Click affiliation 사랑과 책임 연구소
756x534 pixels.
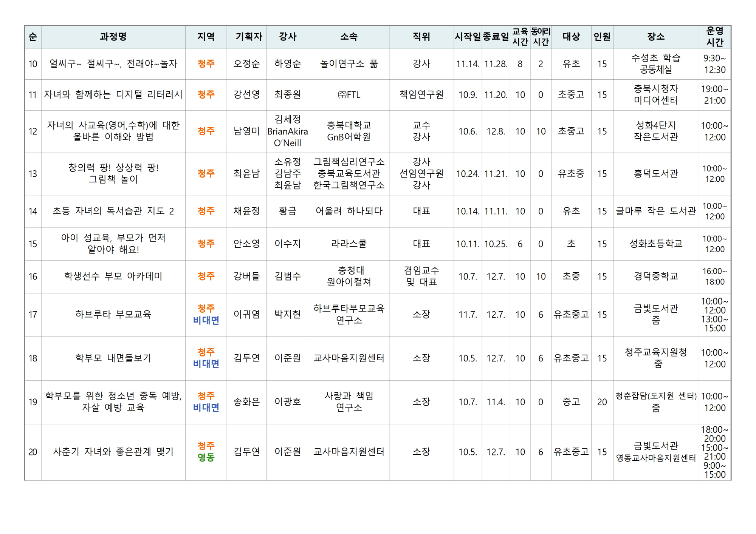click(x=349, y=401)
